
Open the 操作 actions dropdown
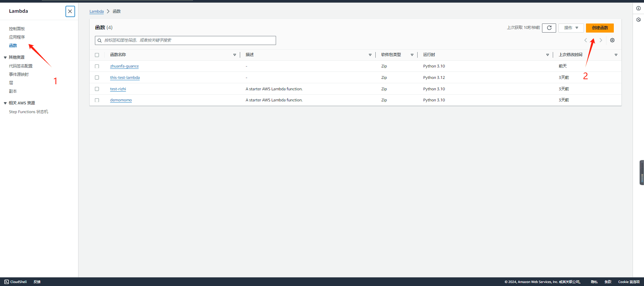571,28
